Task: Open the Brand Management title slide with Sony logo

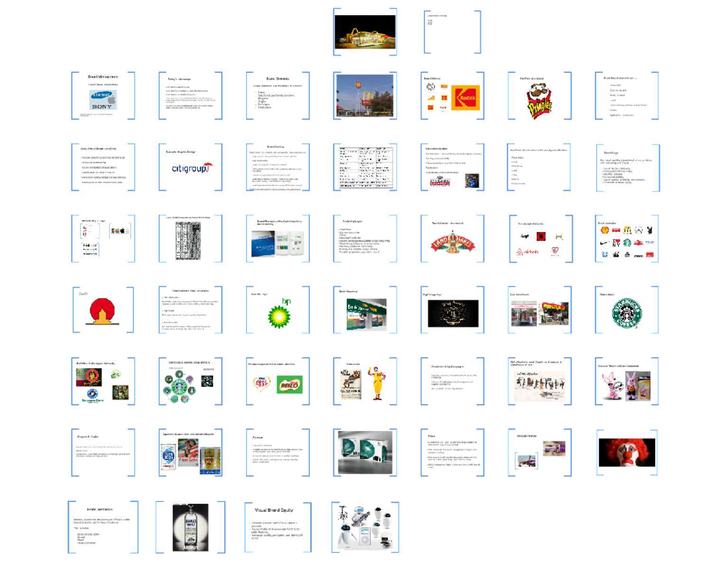Action: pyautogui.click(x=103, y=96)
